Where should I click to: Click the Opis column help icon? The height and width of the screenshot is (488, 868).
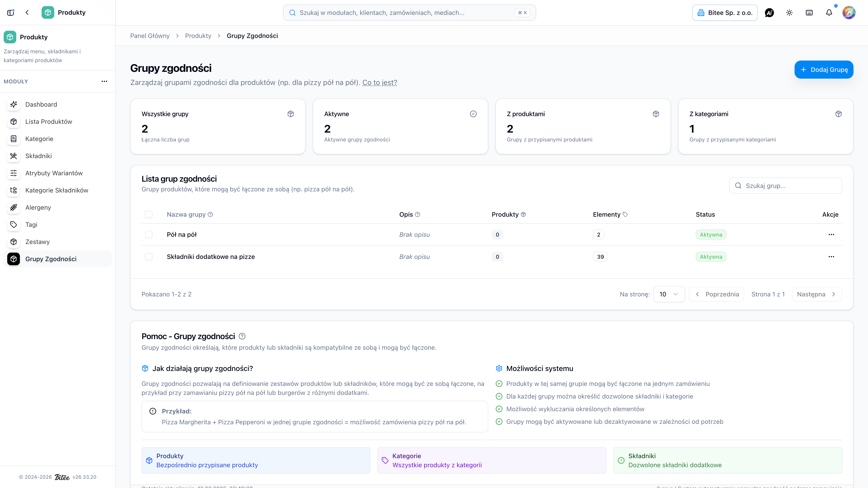click(x=417, y=215)
